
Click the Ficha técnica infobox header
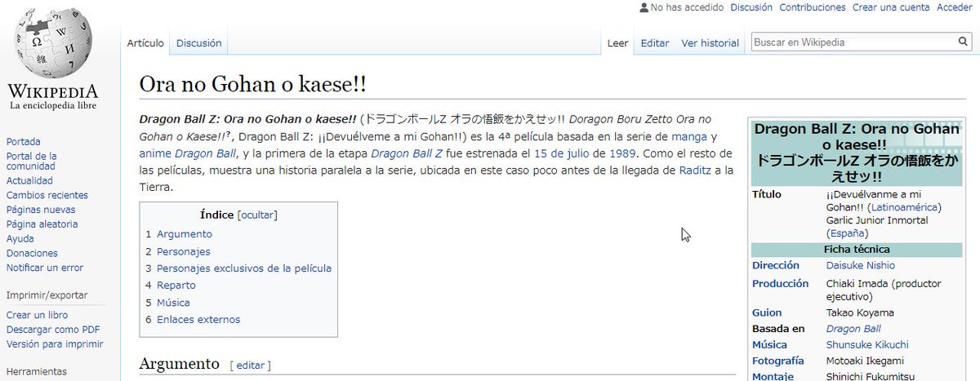857,250
